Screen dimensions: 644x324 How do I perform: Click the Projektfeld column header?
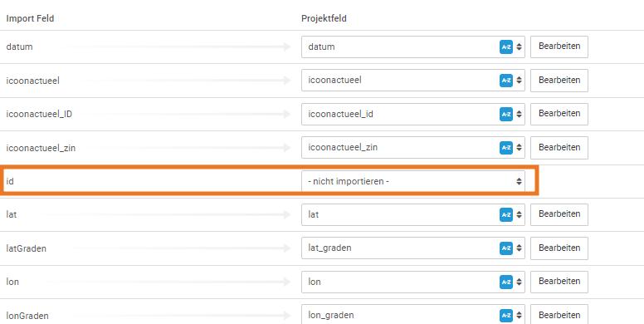click(x=324, y=18)
